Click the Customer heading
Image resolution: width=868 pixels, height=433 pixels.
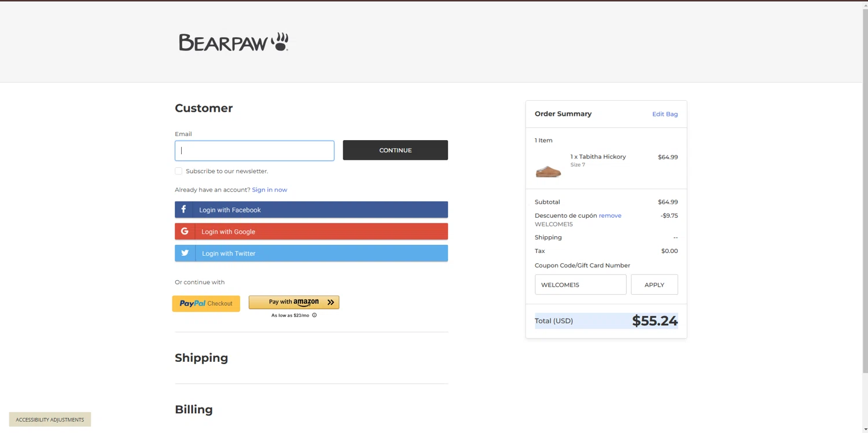click(204, 108)
